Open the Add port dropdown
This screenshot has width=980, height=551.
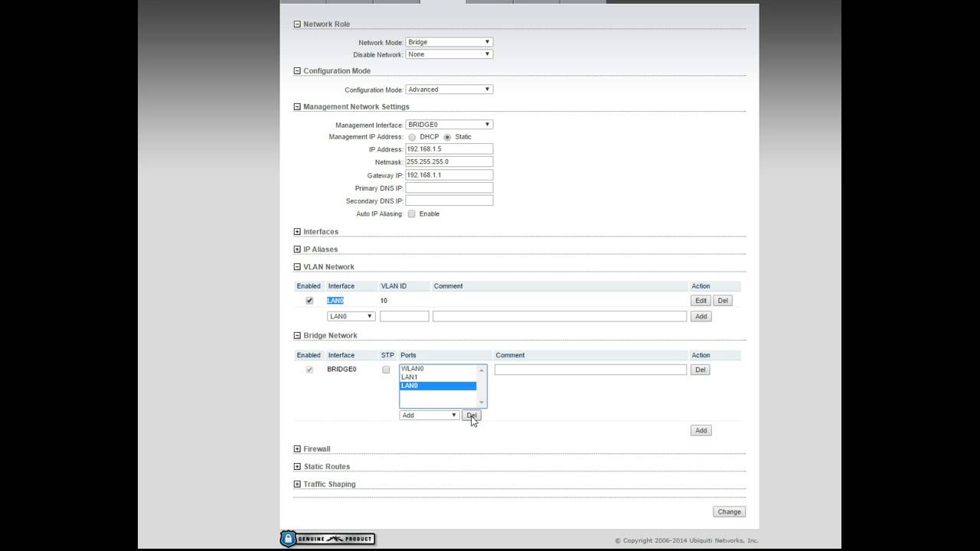click(x=429, y=416)
